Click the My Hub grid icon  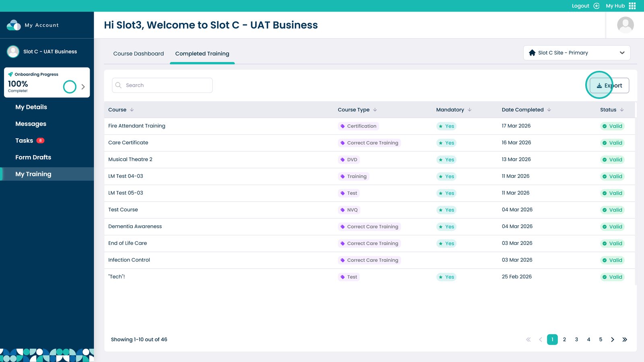(x=632, y=6)
